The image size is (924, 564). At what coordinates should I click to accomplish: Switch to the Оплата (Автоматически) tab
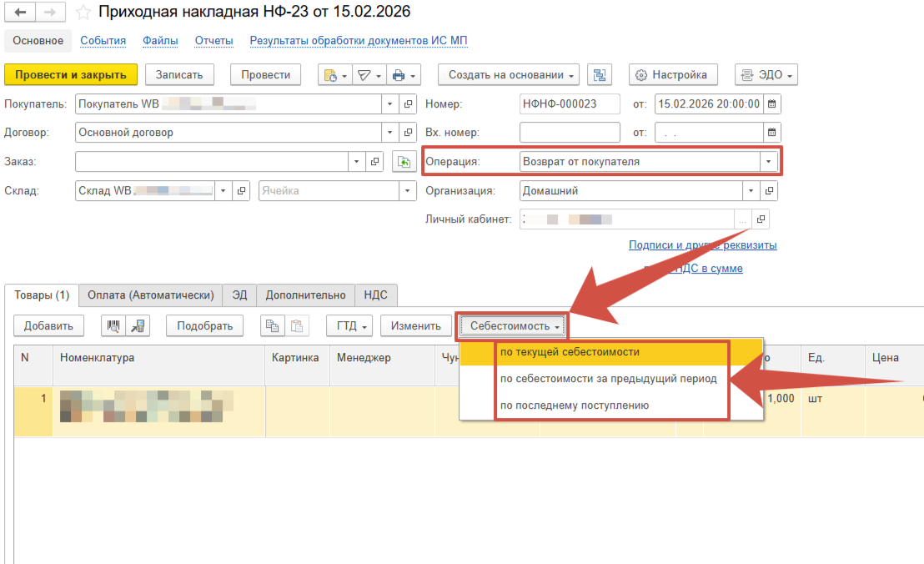(x=152, y=295)
